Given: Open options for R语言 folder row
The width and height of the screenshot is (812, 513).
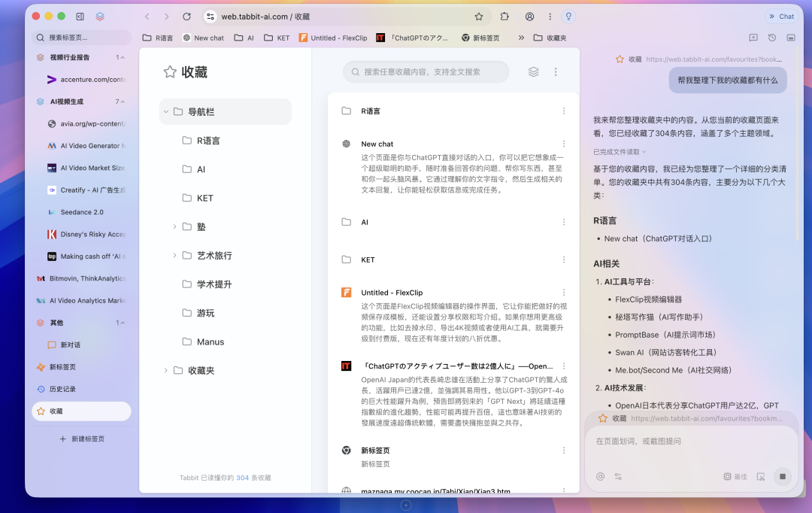Looking at the screenshot, I should point(564,111).
